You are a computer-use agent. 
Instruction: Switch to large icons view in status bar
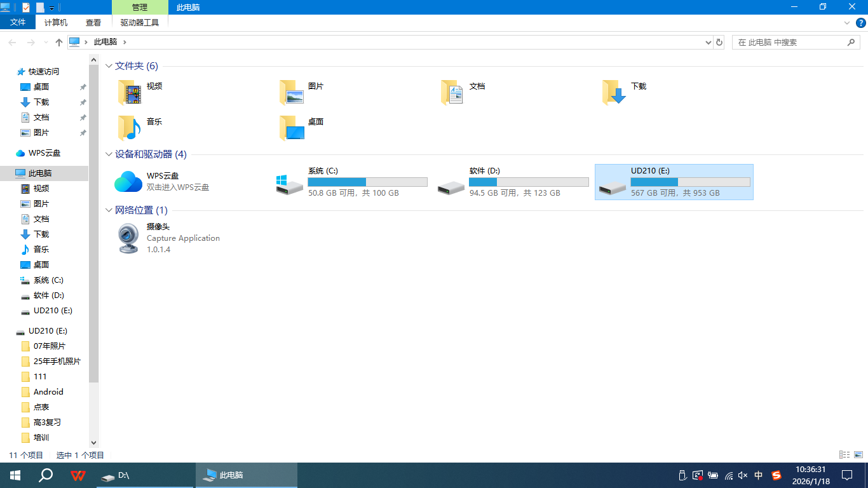858,455
